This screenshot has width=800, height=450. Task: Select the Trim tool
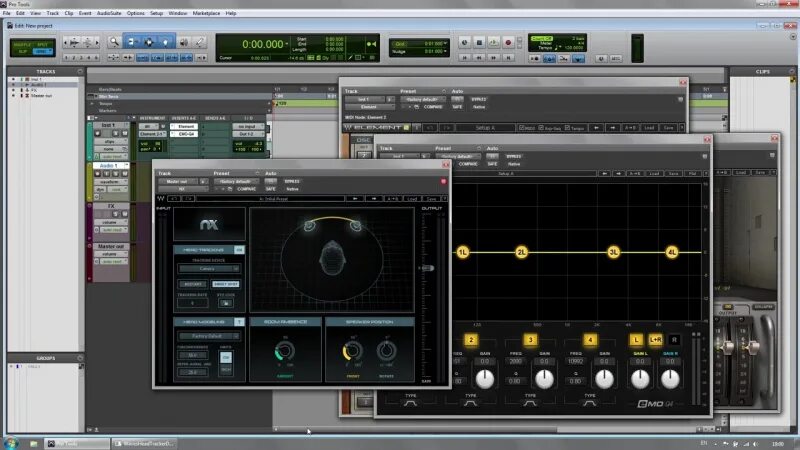click(131, 42)
